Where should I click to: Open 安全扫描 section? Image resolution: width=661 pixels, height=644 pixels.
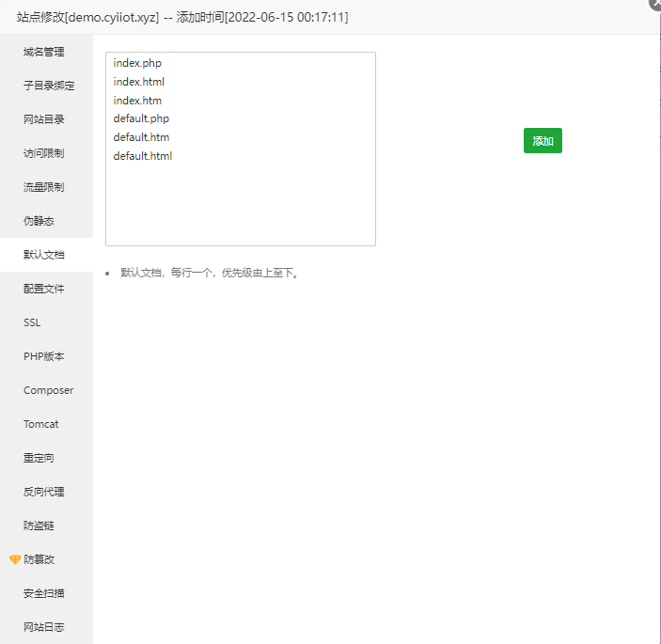coord(44,593)
